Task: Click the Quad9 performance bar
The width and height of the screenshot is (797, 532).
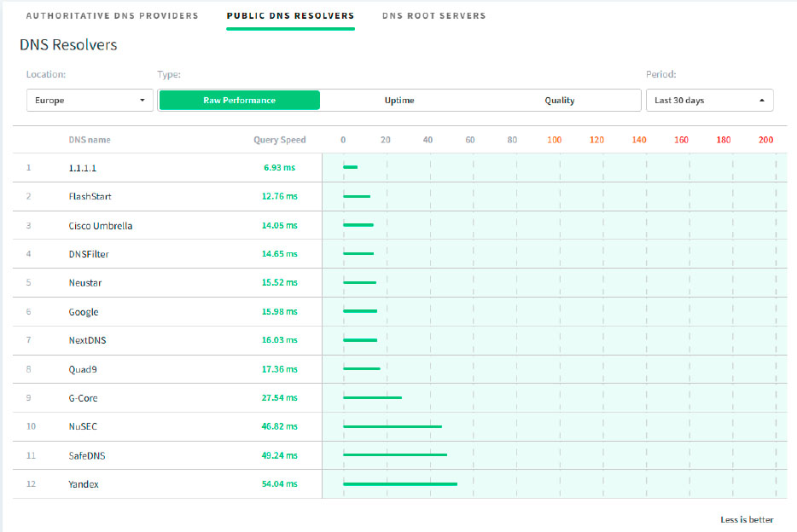Action: 362,368
